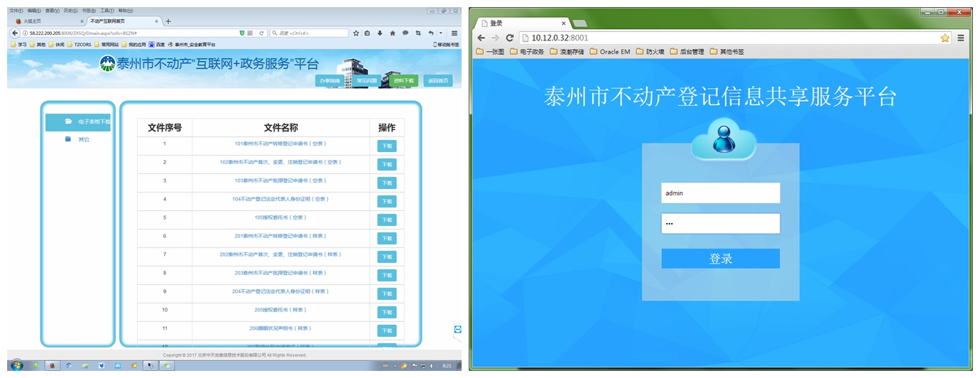This screenshot has width=980, height=378.
Task: Click the admin username input field
Action: (720, 193)
